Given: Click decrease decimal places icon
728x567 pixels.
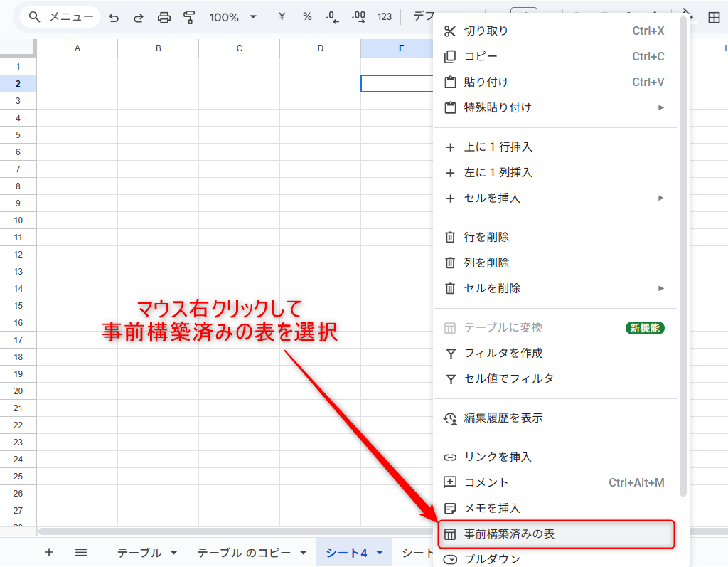Looking at the screenshot, I should [332, 16].
